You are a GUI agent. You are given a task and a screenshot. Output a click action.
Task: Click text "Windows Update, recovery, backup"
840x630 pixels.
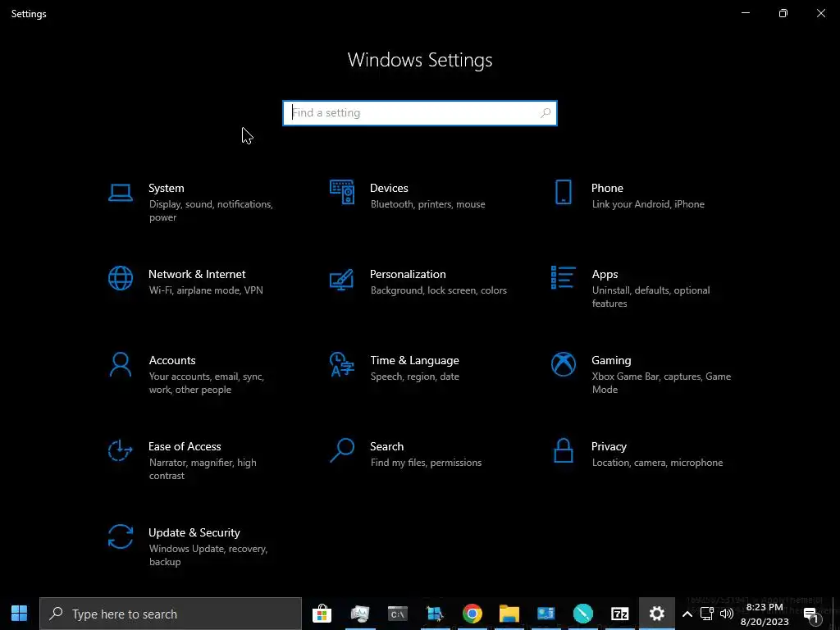point(208,555)
